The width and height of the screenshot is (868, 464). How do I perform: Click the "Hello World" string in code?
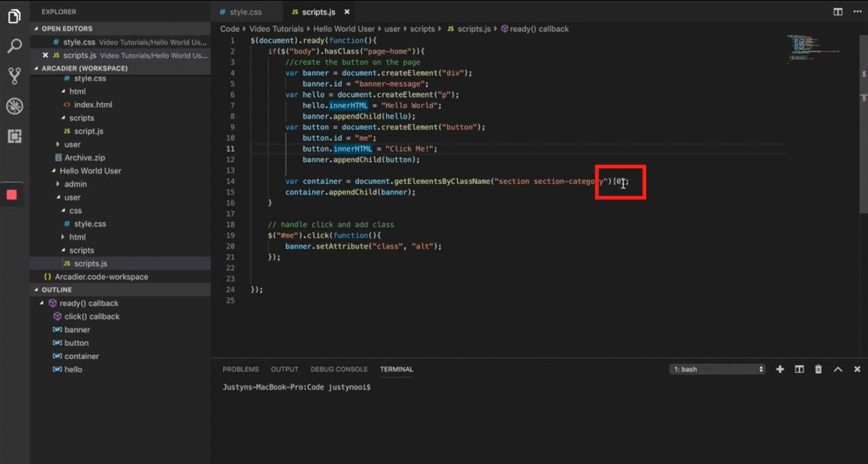pos(409,105)
